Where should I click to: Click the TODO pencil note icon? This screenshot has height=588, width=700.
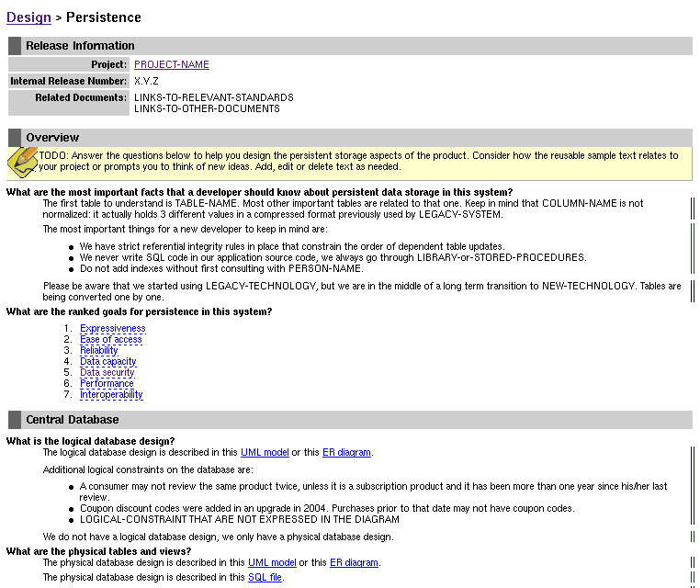[x=22, y=162]
